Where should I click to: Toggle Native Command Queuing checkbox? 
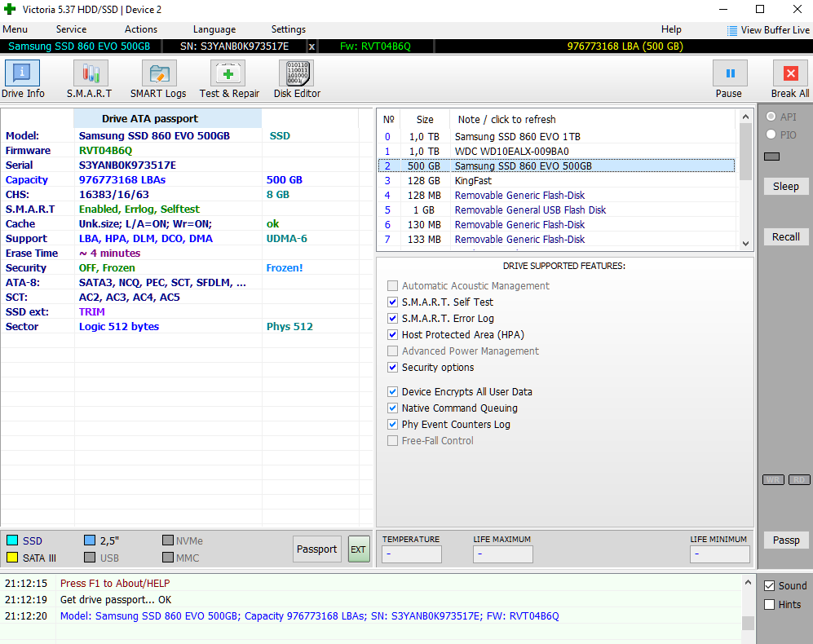click(x=392, y=408)
